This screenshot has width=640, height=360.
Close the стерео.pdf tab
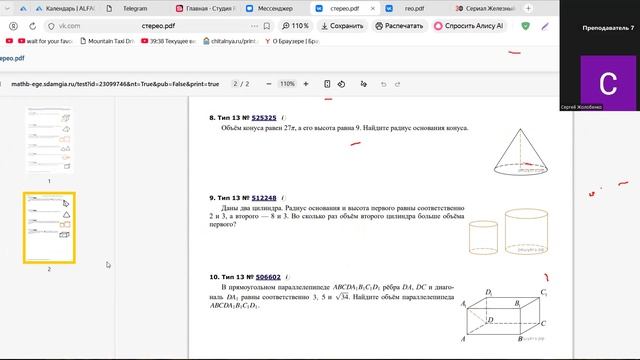click(373, 8)
